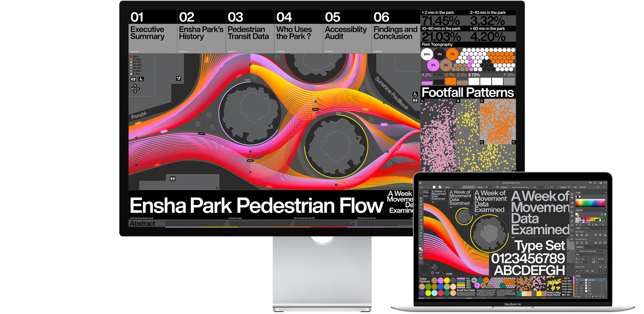
Task: Click Align link in control bar
Action: click(575, 187)
